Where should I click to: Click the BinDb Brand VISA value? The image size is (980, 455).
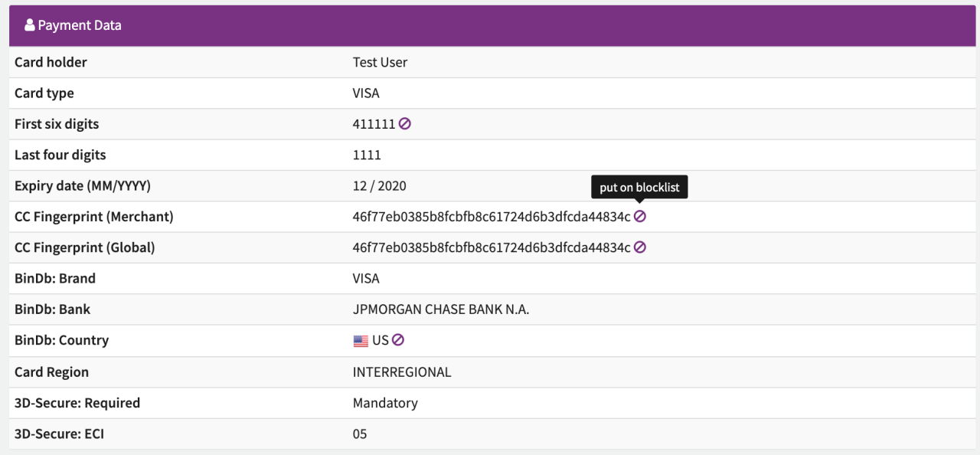366,278
